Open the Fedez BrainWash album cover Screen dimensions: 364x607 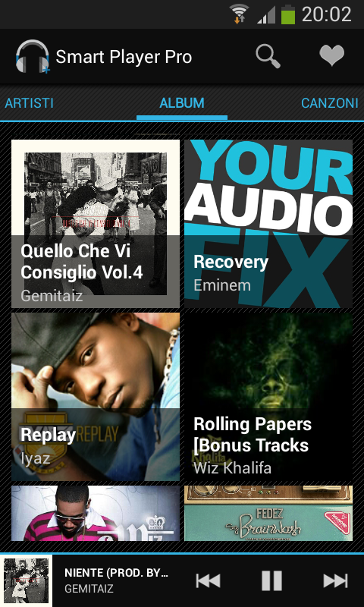pyautogui.click(x=268, y=514)
